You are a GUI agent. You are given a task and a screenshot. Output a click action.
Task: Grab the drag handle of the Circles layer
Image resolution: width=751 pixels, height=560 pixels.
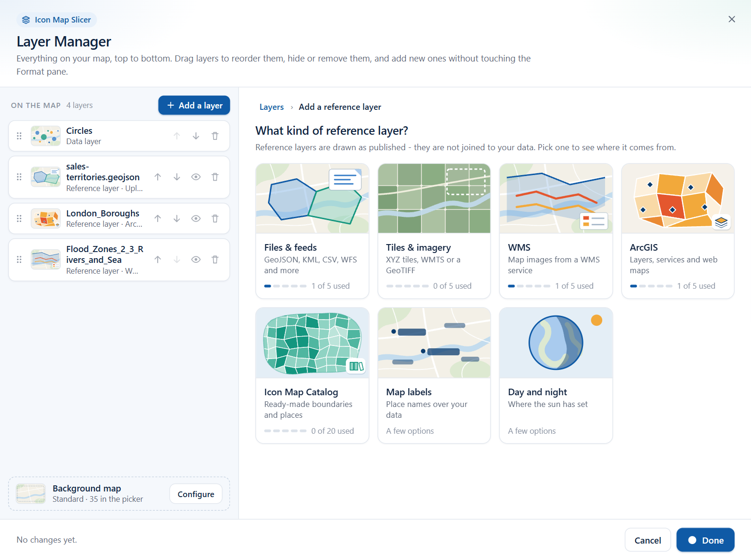coord(19,136)
